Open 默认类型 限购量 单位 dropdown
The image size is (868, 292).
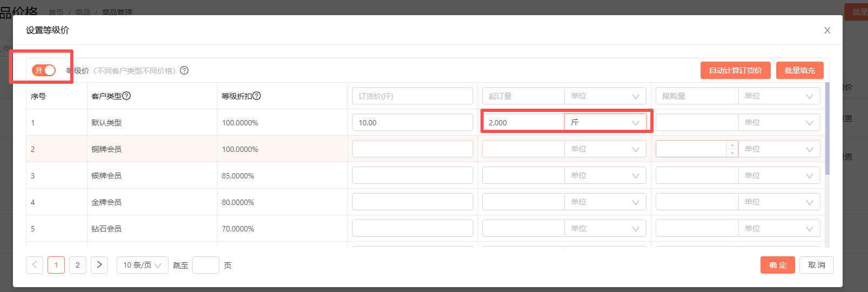[779, 122]
